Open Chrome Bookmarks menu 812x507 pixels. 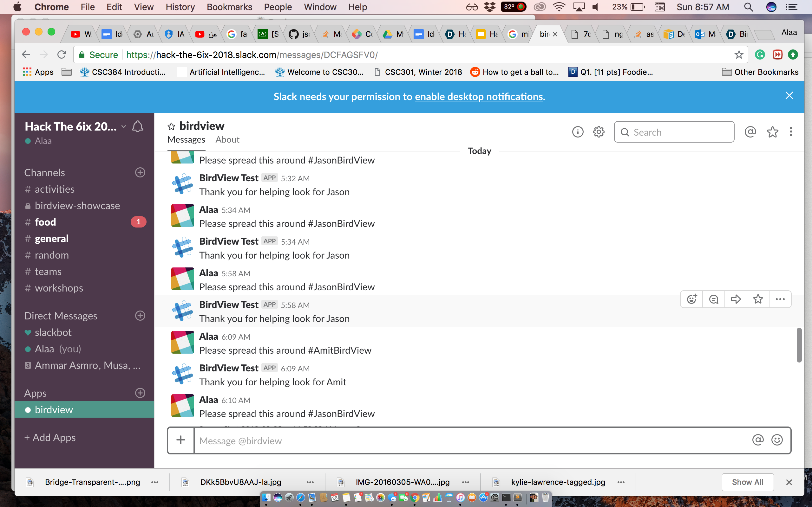coord(229,7)
